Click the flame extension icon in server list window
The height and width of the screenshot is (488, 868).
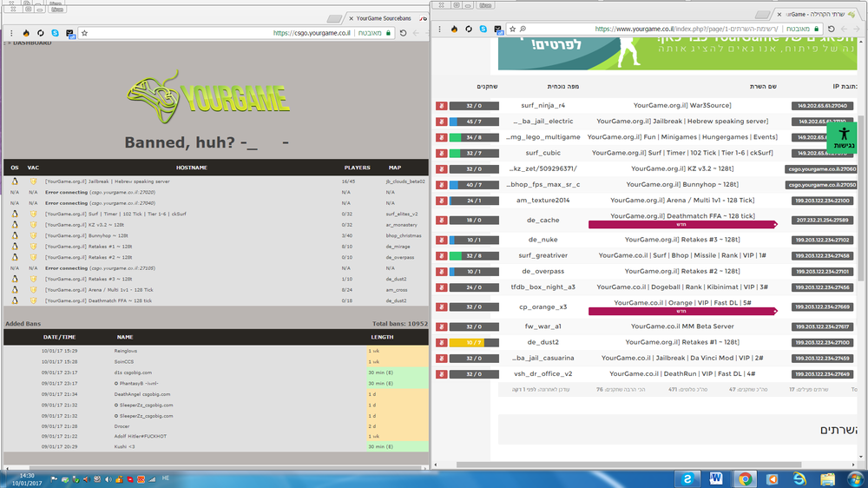coord(454,29)
